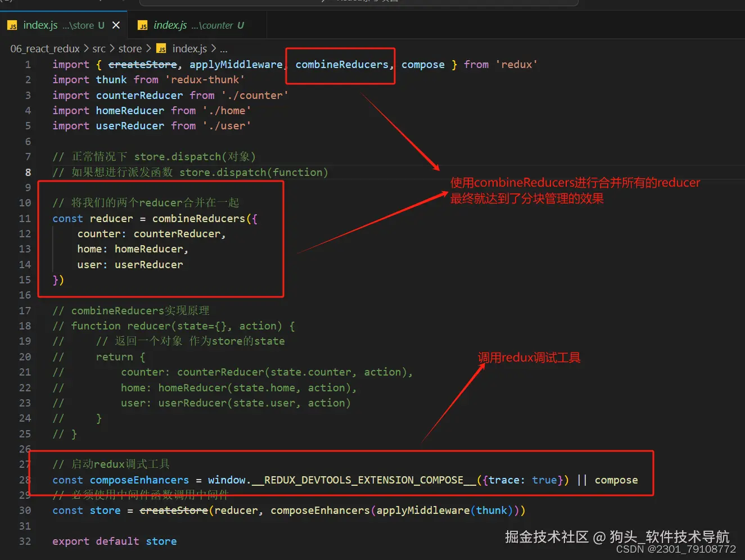Open index.js breadcrumb segment
The height and width of the screenshot is (560, 745).
(x=189, y=49)
